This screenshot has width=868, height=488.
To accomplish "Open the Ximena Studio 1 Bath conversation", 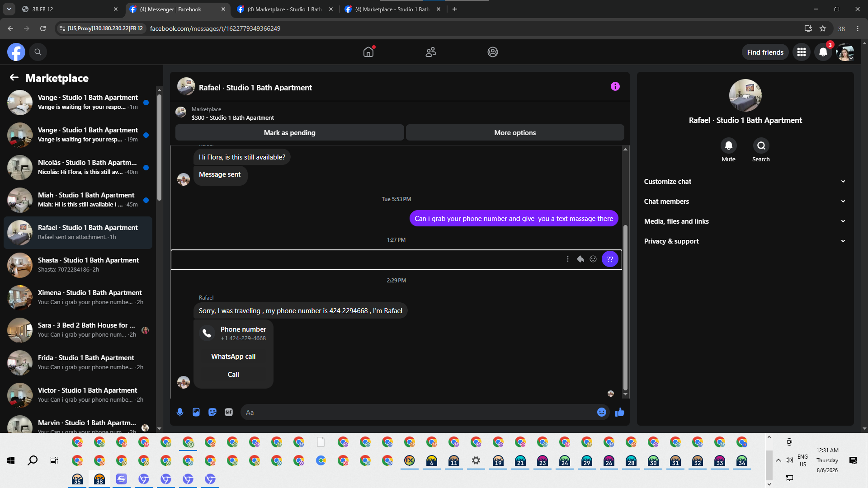I will coord(78,298).
